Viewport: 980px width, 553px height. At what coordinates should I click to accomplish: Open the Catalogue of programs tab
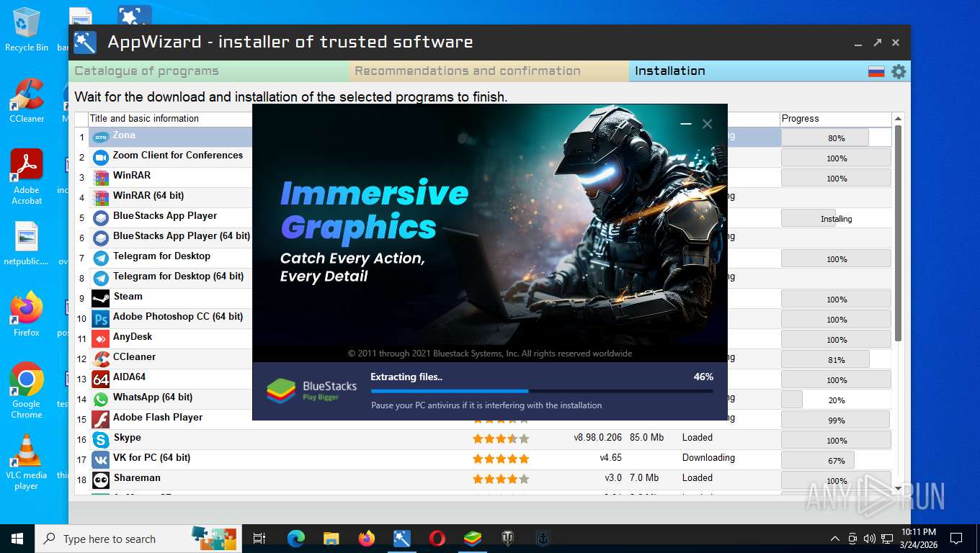pyautogui.click(x=209, y=71)
